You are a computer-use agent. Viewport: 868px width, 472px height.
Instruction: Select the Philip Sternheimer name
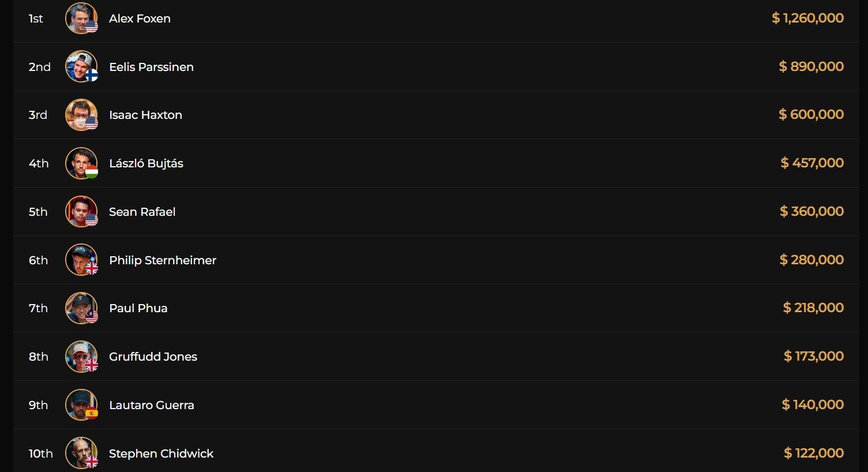click(163, 260)
